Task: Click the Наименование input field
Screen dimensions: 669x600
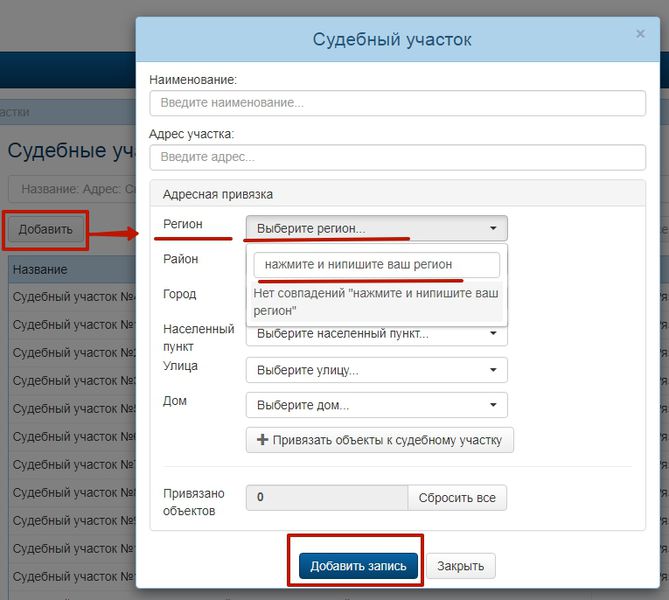Action: coord(397,103)
